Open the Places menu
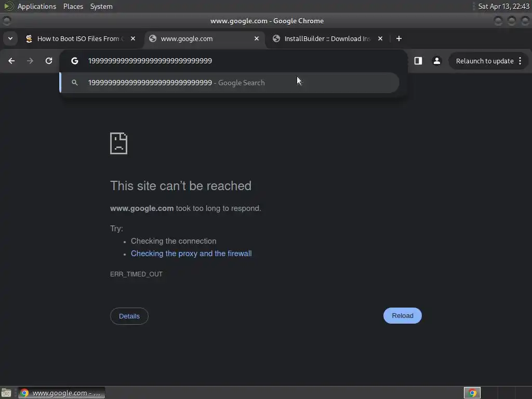Screen dimensions: 532x399 pyautogui.click(x=73, y=6)
